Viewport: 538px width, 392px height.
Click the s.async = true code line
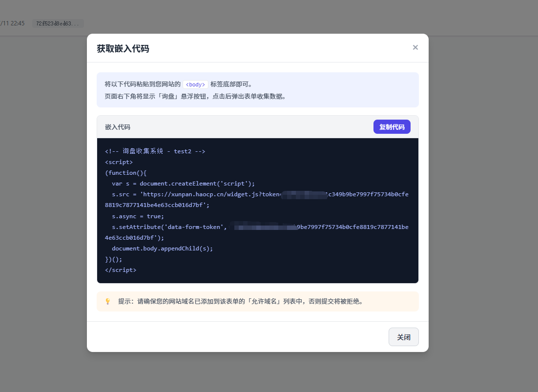[x=138, y=216]
